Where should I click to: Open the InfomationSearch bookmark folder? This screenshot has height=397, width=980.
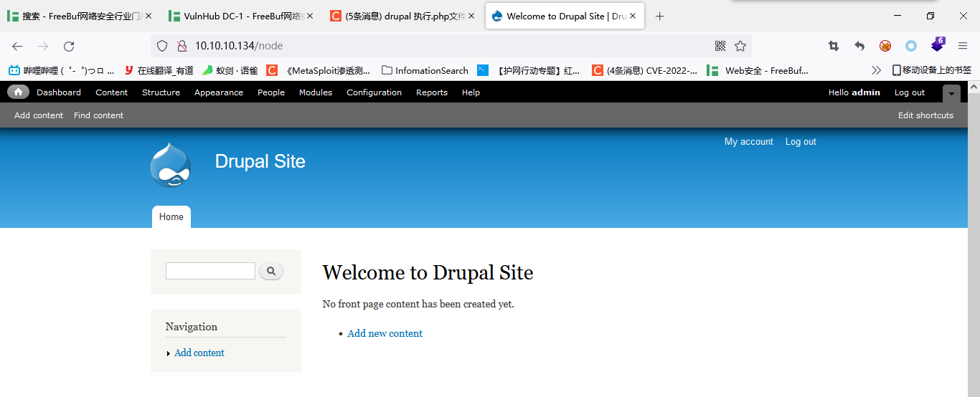[425, 70]
